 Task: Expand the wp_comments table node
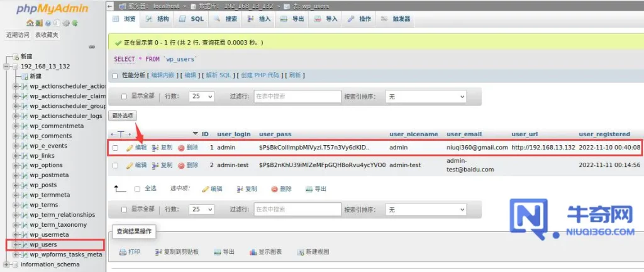tap(15, 136)
